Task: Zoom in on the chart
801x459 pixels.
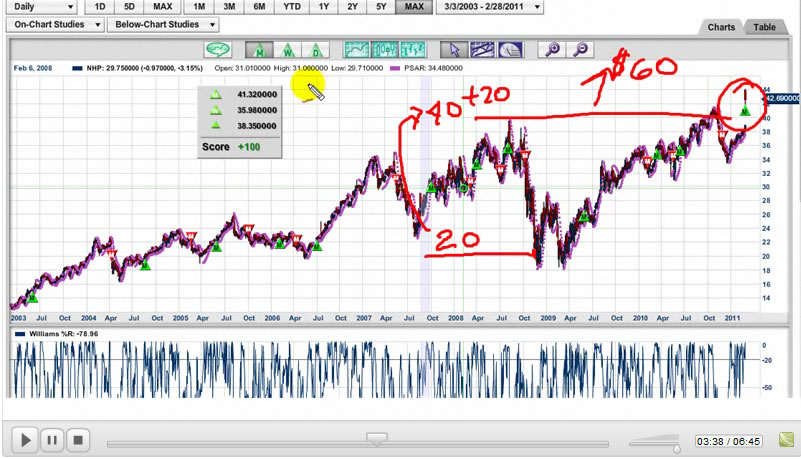Action: 552,50
